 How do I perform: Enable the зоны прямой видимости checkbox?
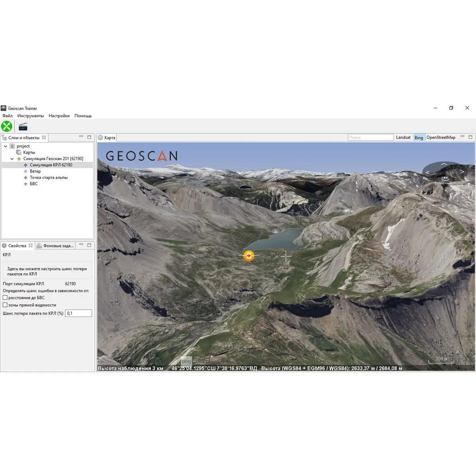(5, 305)
